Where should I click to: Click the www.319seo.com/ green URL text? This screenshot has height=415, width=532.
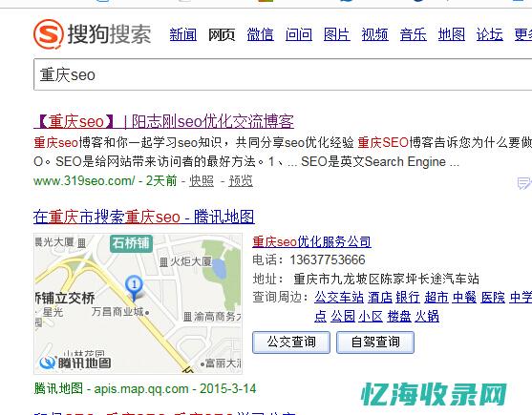[x=84, y=181]
